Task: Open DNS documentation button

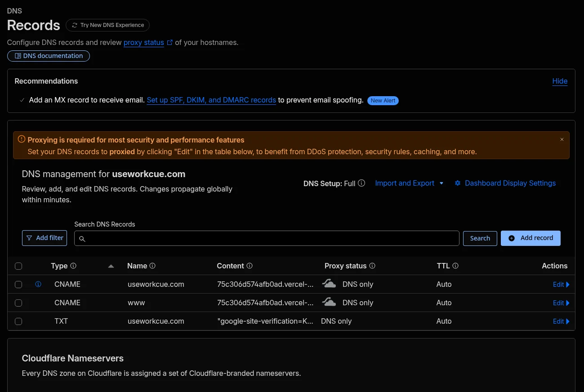Action: coord(49,56)
